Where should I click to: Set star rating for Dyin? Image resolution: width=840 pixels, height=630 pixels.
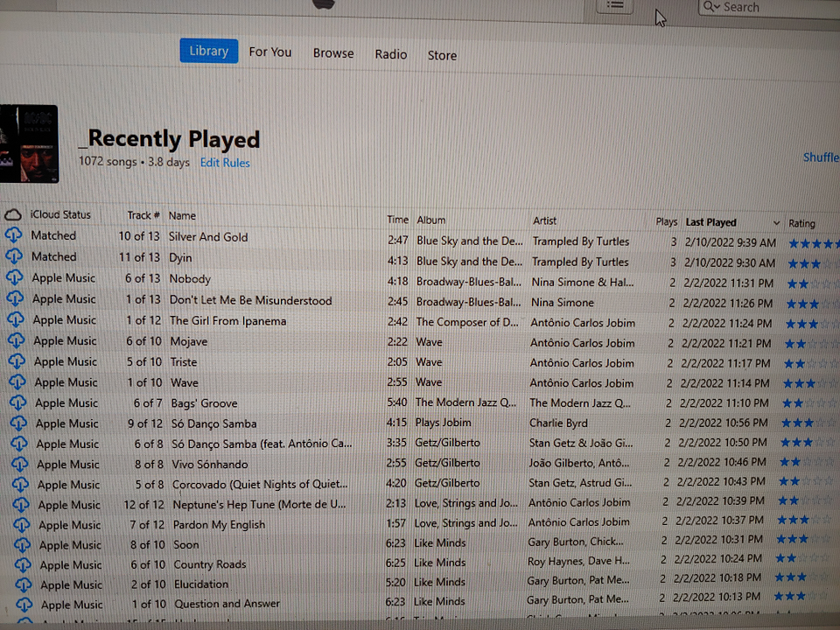813,263
